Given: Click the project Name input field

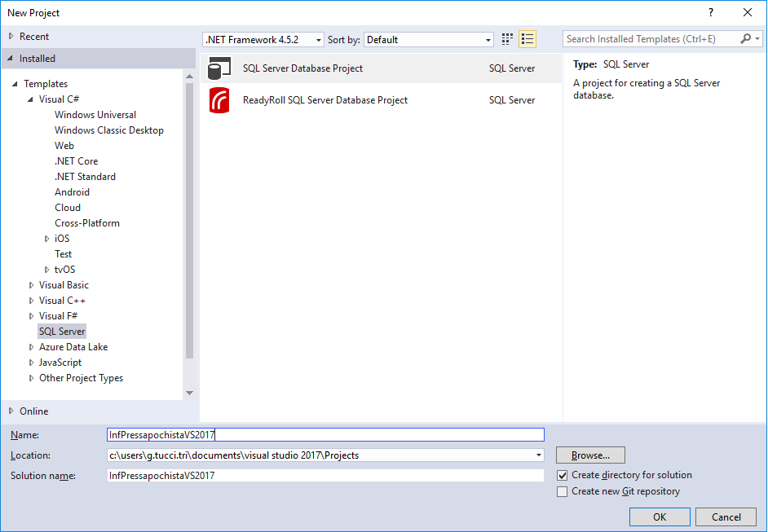Looking at the screenshot, I should coord(326,434).
